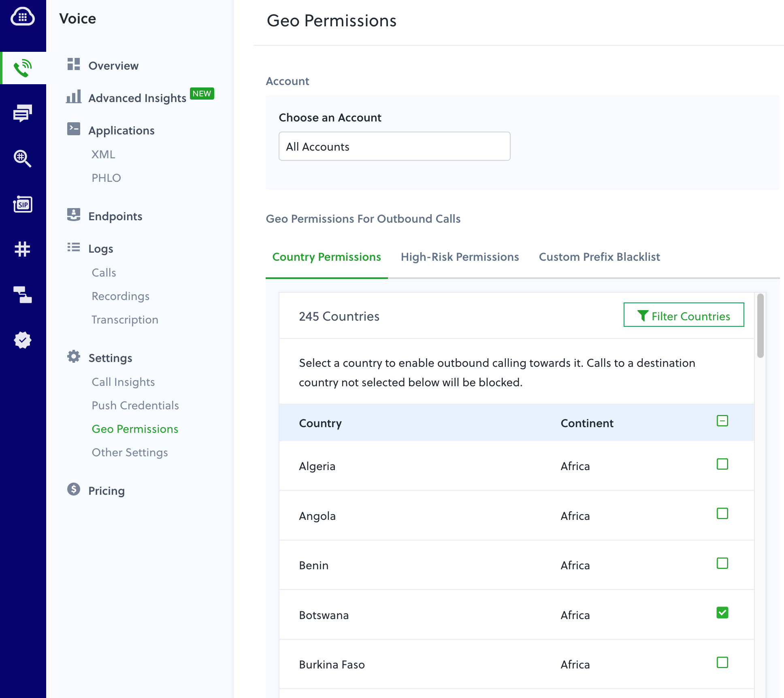Viewport: 784px width, 698px height.
Task: Open the Zentrunk SIP trunking icon
Action: tap(23, 204)
